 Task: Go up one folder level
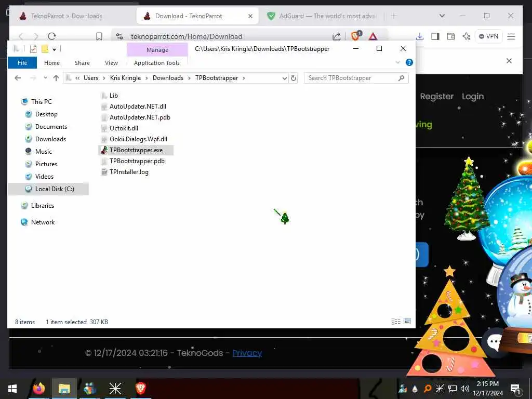click(56, 78)
